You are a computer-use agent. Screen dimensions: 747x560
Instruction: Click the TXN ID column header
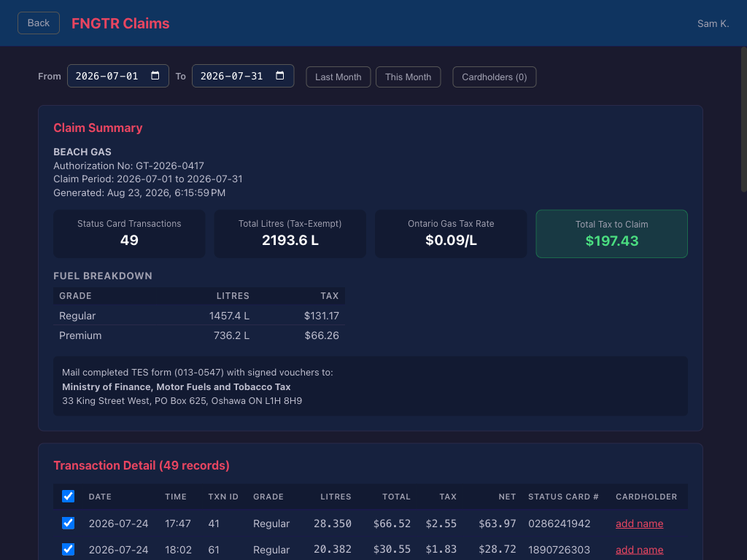(223, 497)
